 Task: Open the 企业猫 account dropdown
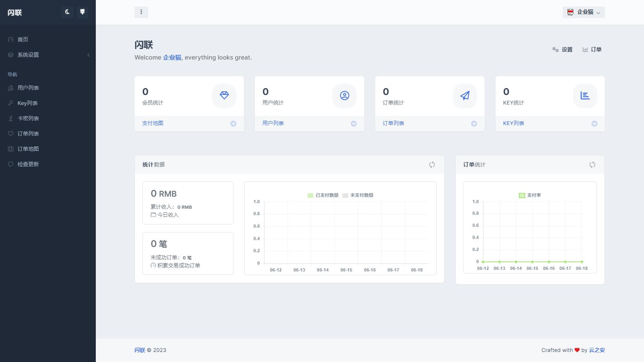pyautogui.click(x=584, y=12)
